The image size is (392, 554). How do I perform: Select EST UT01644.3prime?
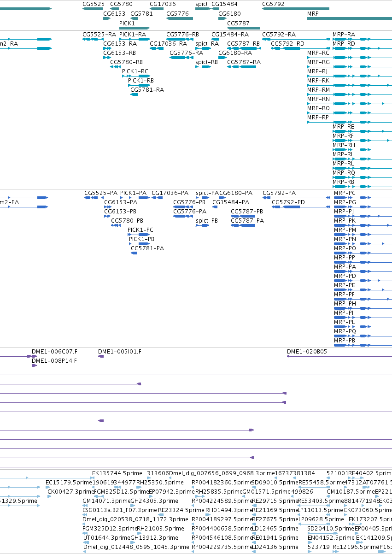[106, 537]
